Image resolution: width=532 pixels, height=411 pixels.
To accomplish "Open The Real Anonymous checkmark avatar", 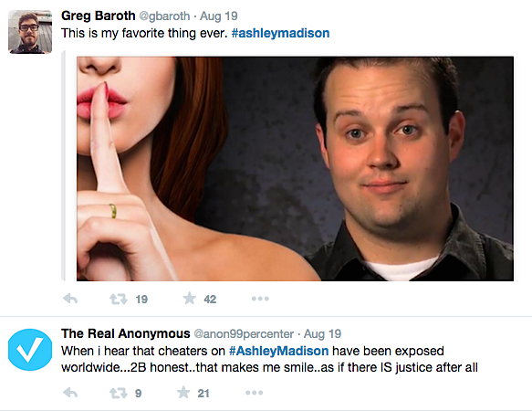I will (30, 350).
